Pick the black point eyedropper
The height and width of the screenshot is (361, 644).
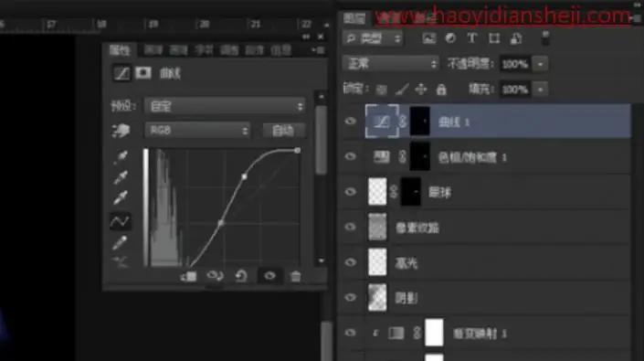tap(121, 156)
